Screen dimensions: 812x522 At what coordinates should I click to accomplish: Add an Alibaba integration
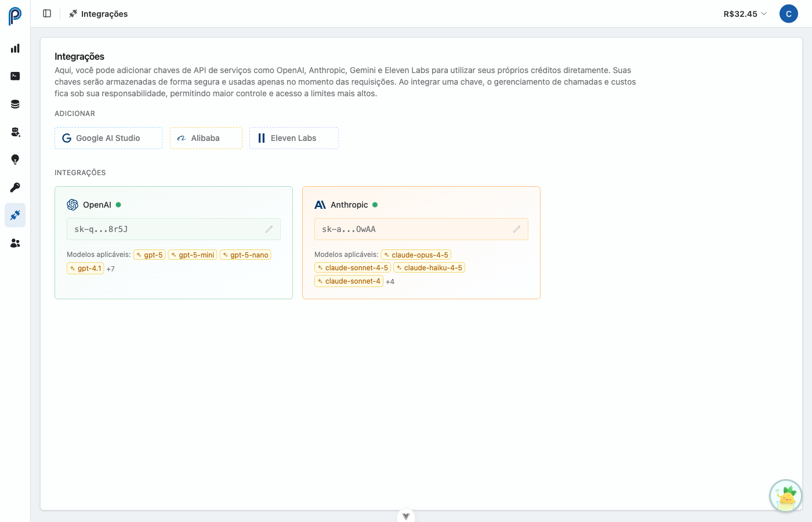click(x=206, y=137)
